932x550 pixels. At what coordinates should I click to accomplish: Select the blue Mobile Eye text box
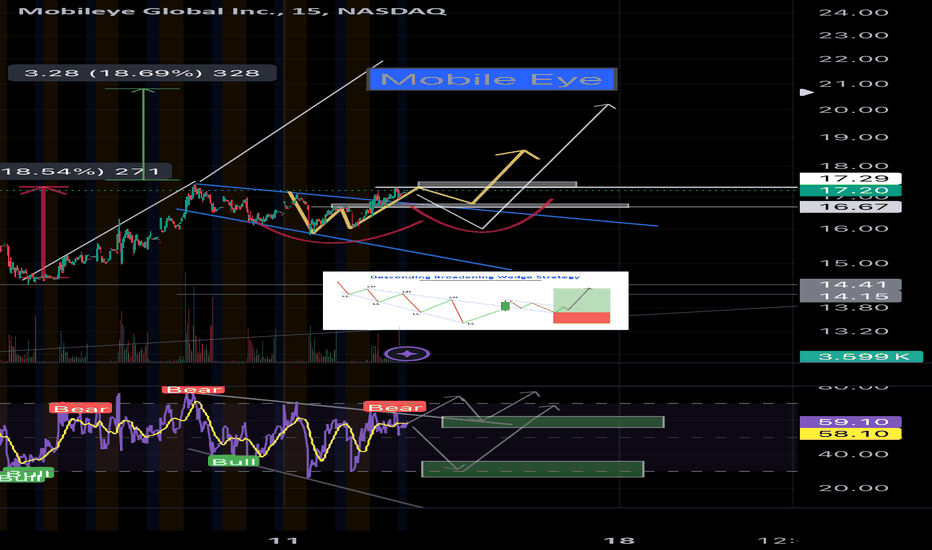(492, 79)
